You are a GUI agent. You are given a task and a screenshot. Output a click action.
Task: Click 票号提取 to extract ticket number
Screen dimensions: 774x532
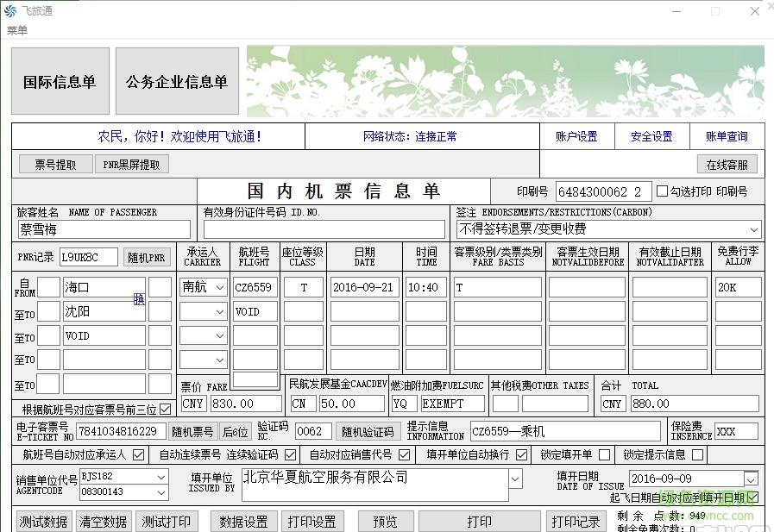point(55,164)
